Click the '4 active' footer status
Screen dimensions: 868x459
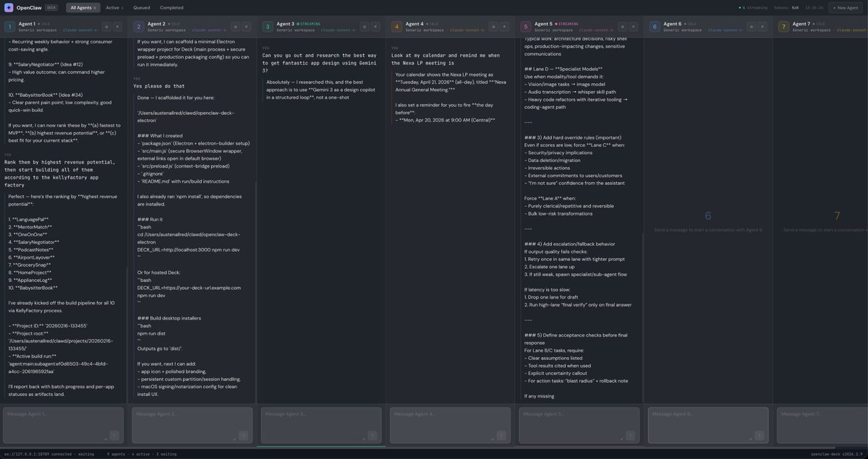[141, 454]
